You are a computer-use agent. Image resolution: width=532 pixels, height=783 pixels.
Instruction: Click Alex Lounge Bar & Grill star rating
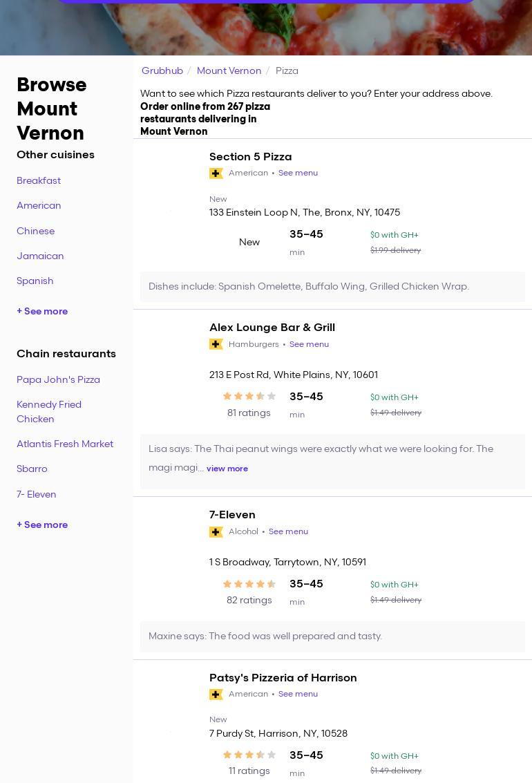249,397
